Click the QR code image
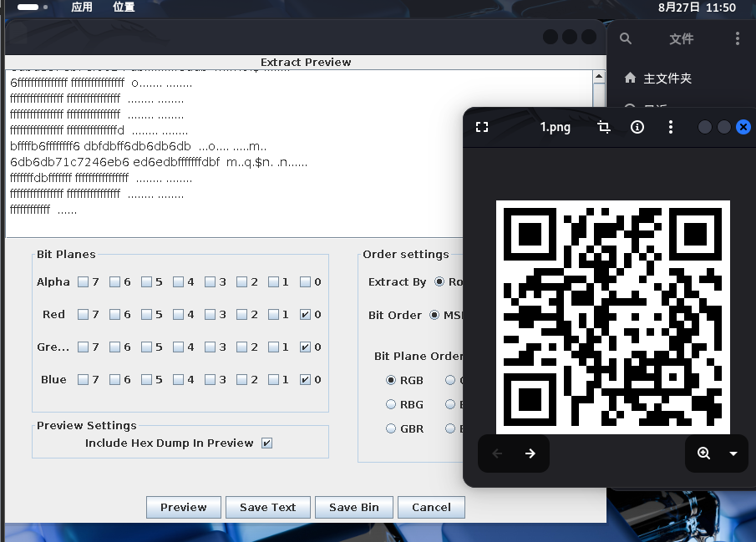The image size is (756, 542). coord(613,317)
